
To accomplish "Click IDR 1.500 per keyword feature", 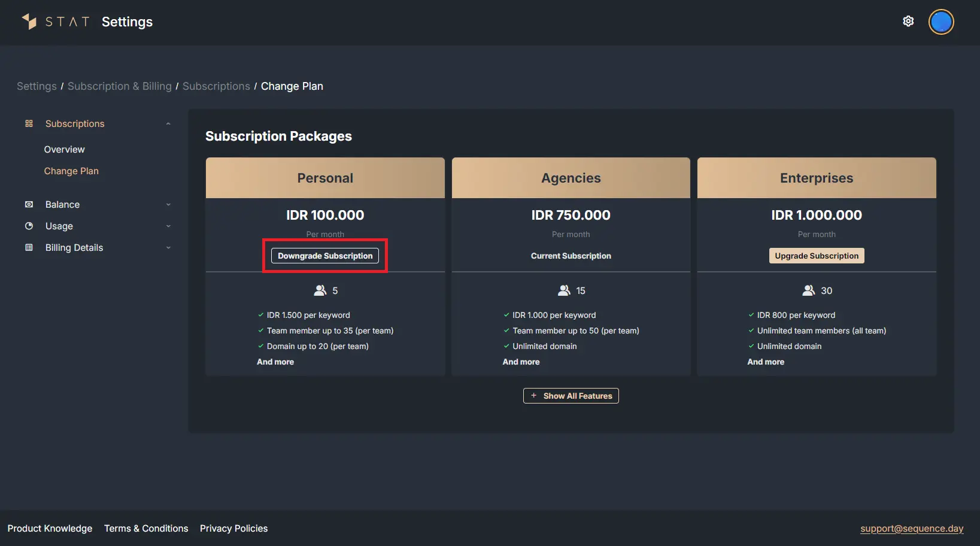I will (308, 315).
